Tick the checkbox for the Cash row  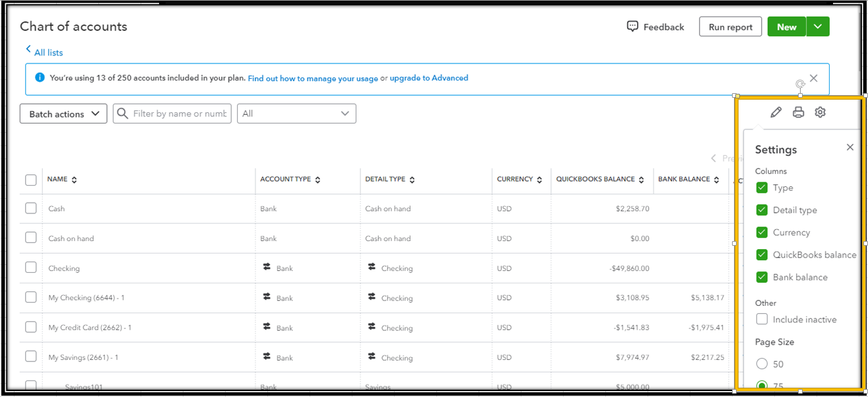(x=31, y=208)
